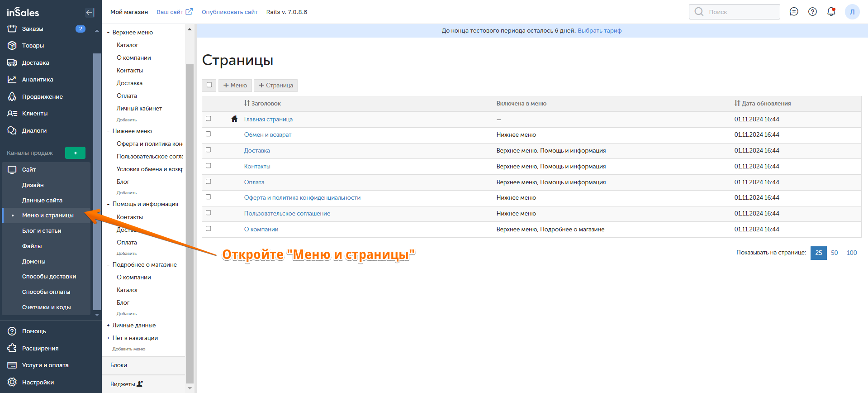Click the home icon beside Главная страница
This screenshot has width=868, height=393.
(x=234, y=119)
